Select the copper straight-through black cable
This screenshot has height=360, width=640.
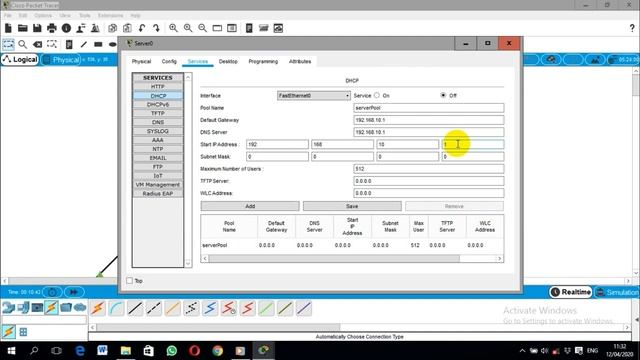coord(135,308)
